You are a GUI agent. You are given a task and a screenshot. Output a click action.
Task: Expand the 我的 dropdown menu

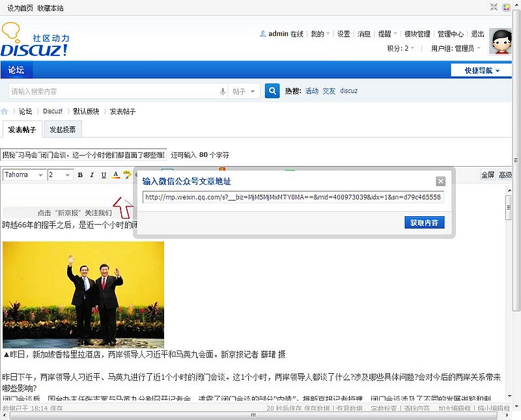click(320, 34)
